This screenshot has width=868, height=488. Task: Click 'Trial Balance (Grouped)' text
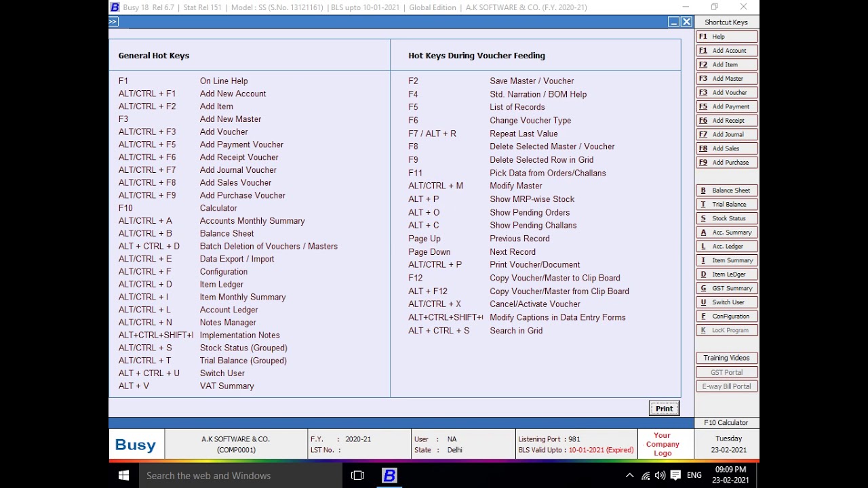[x=243, y=361]
